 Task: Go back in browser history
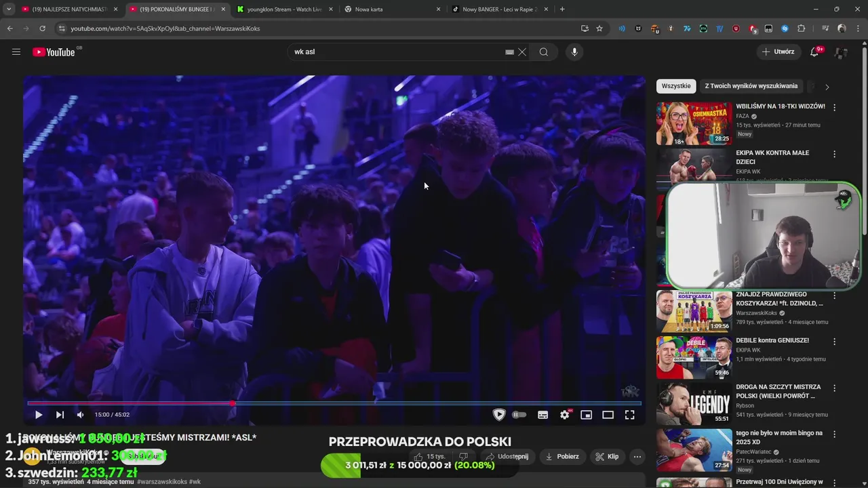[x=9, y=28]
